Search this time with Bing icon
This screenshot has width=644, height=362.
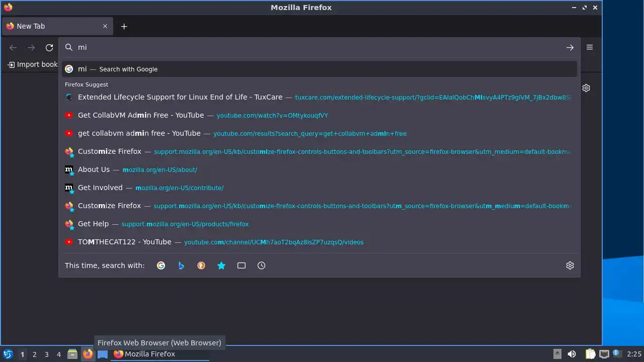click(x=181, y=265)
